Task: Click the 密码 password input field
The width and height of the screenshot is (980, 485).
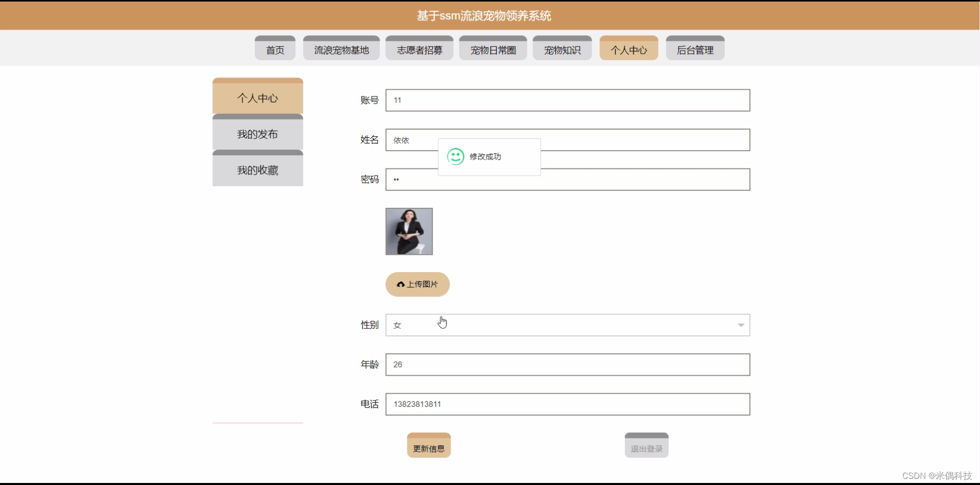Action: pos(568,179)
